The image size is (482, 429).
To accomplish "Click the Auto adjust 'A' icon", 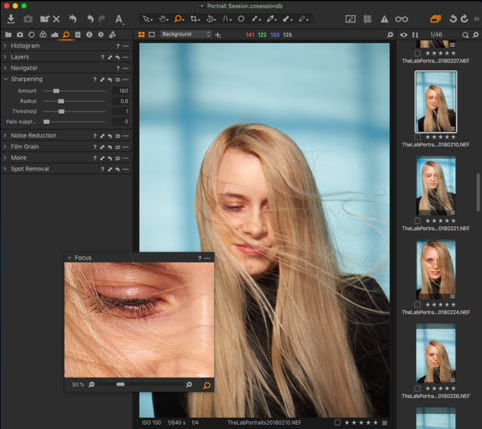I will tap(119, 19).
